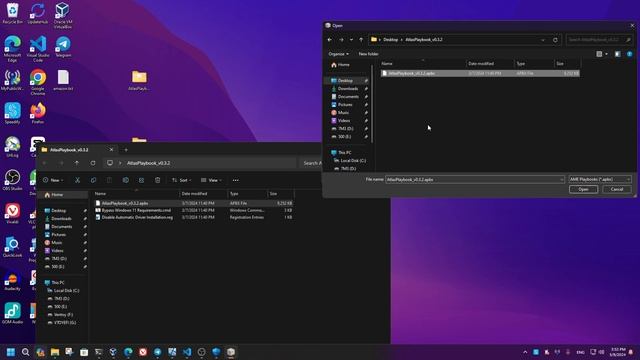640x360 pixels.
Task: Click Delete trash icon in File Explorer toolbar
Action: [158, 180]
